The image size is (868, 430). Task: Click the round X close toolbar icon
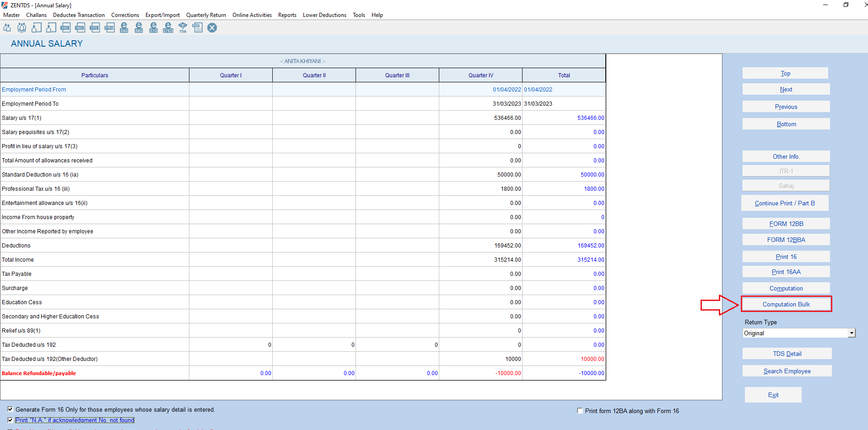pos(212,28)
